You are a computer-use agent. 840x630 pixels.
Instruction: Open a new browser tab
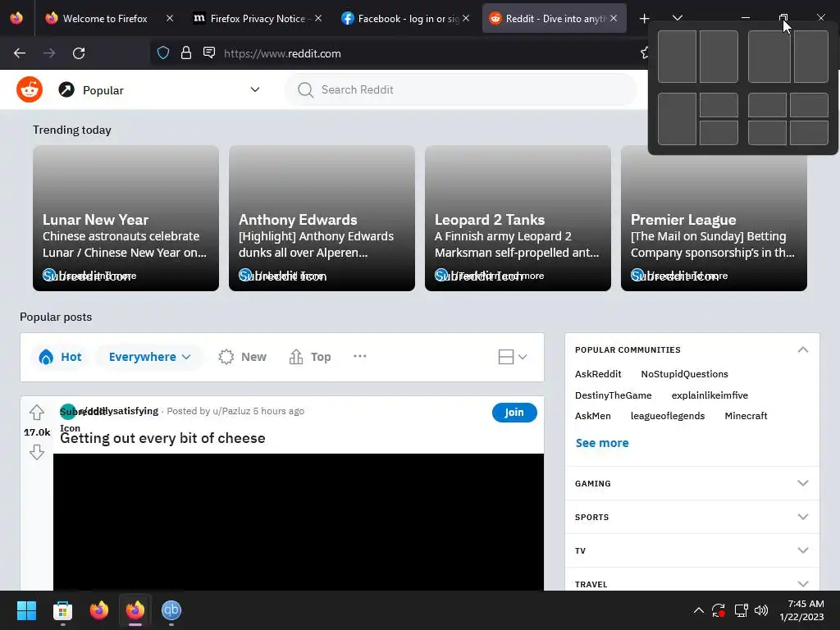tap(645, 19)
